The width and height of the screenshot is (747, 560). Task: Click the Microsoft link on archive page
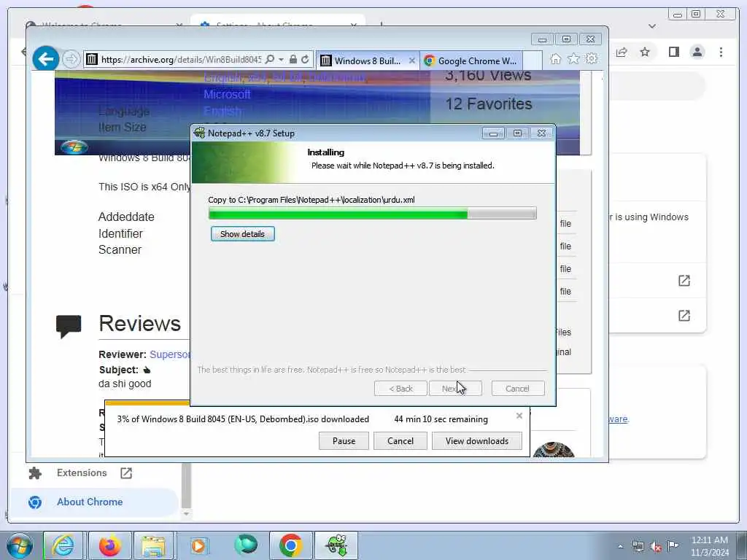(x=227, y=94)
